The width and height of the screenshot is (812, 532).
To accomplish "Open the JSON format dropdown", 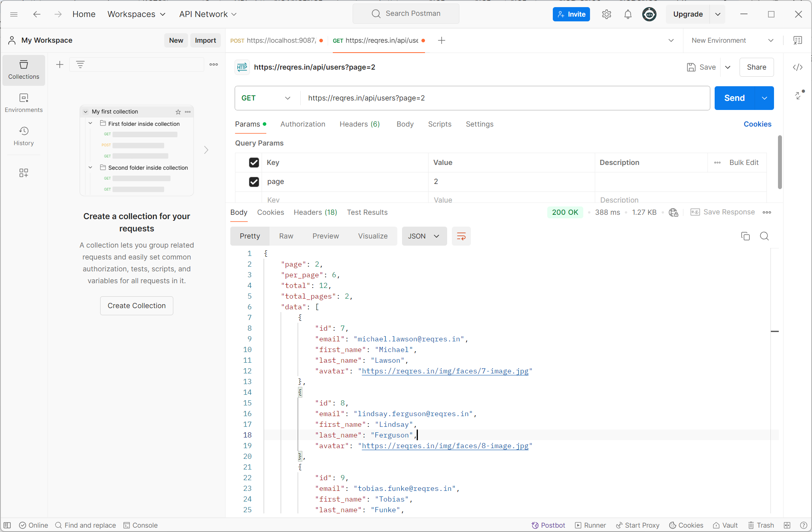I will coord(424,236).
